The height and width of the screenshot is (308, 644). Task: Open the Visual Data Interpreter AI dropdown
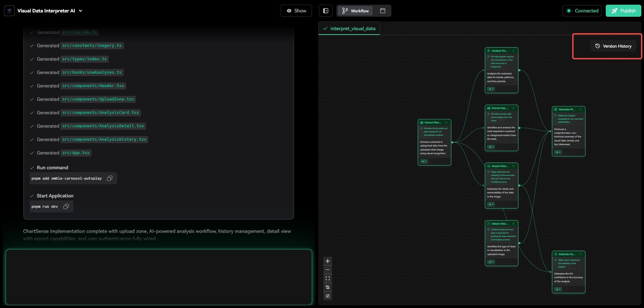coord(80,11)
